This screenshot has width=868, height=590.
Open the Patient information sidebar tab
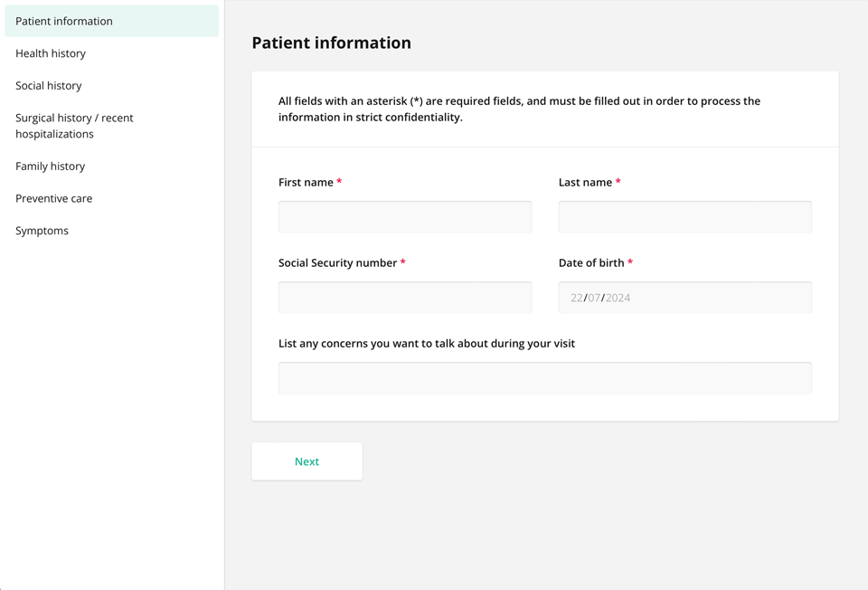click(x=64, y=21)
